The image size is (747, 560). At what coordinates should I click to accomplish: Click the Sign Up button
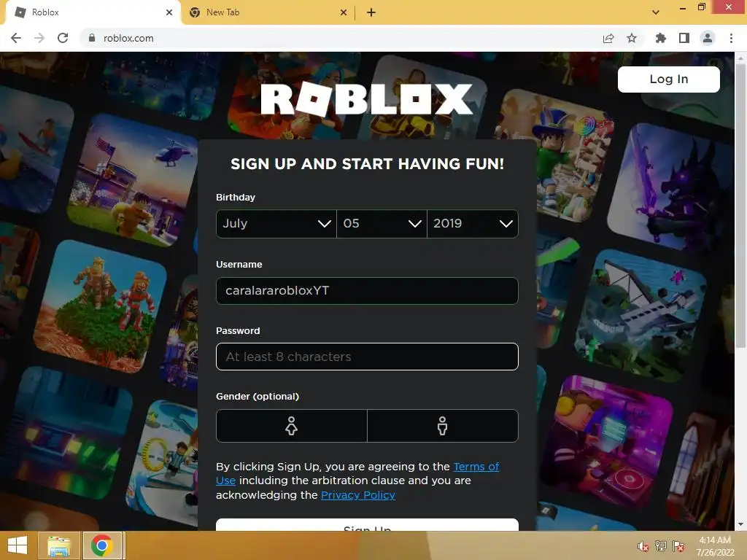pos(367,525)
